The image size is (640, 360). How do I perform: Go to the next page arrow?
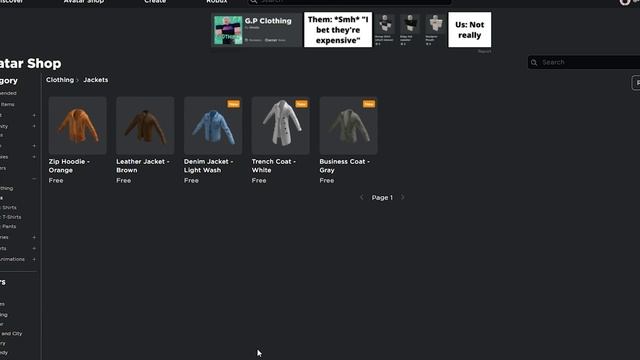click(x=402, y=198)
